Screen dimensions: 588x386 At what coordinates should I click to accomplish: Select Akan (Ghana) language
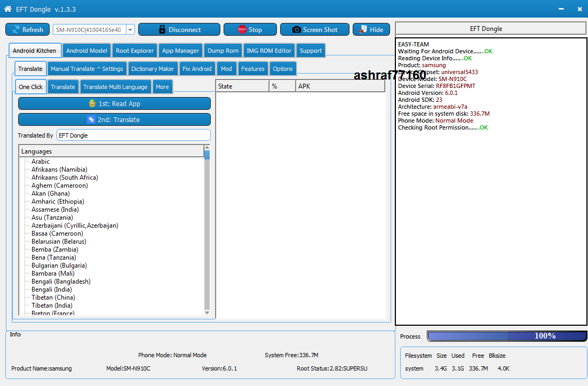(51, 194)
